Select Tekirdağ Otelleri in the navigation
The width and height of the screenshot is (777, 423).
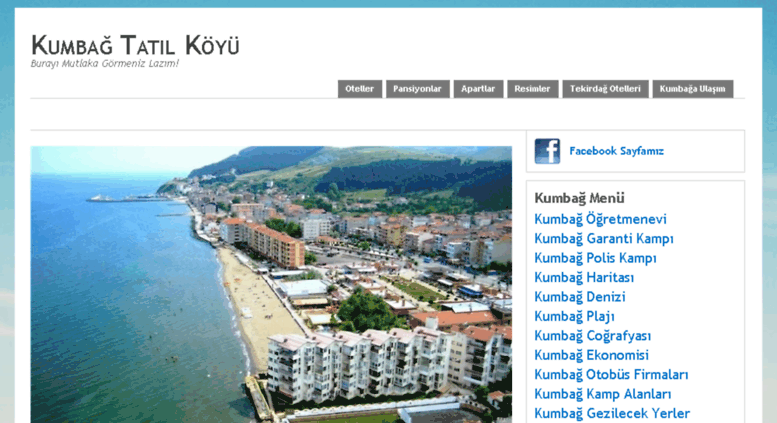[x=605, y=89]
